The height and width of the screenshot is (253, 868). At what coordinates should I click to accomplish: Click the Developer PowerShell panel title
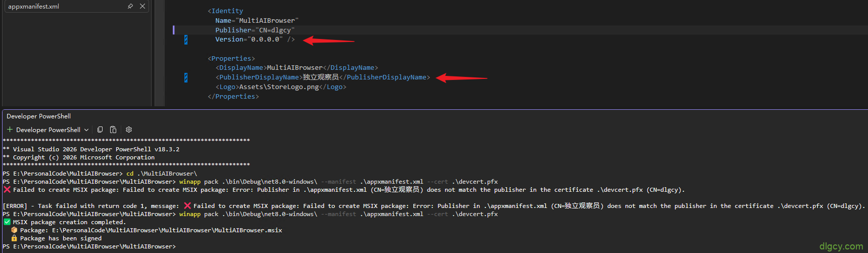click(x=38, y=116)
